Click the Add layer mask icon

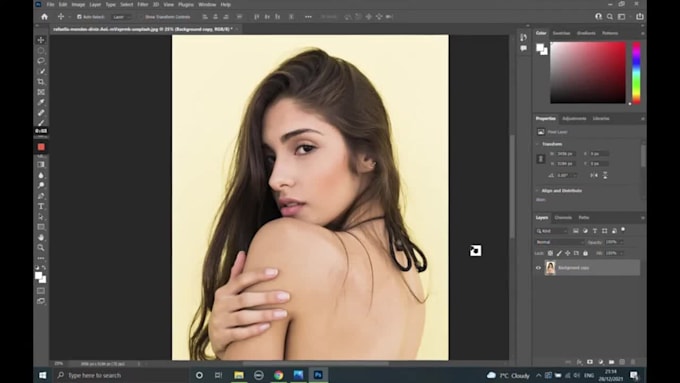click(x=590, y=362)
